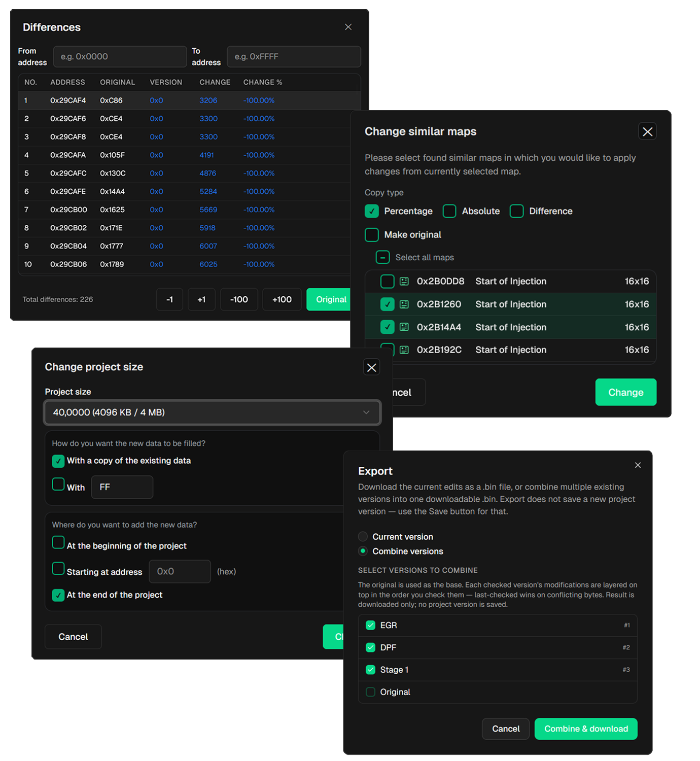This screenshot has height=761, width=700.
Task: Close the Export dialog
Action: coord(638,465)
